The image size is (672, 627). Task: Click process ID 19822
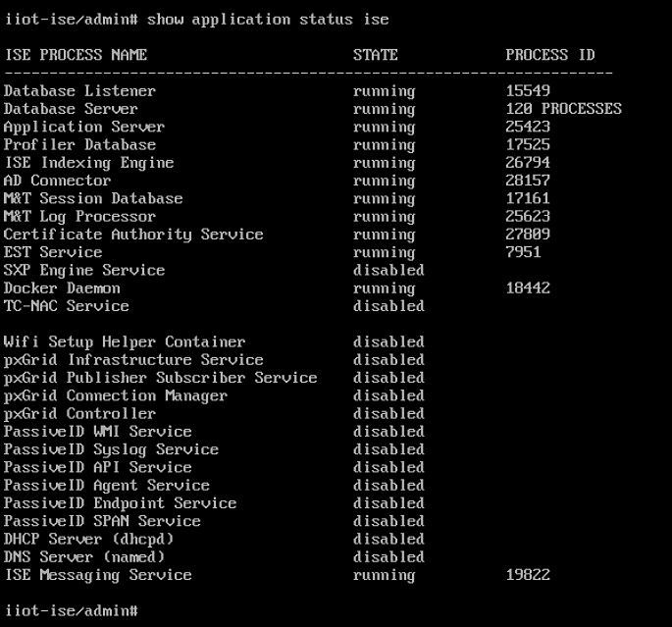click(528, 576)
